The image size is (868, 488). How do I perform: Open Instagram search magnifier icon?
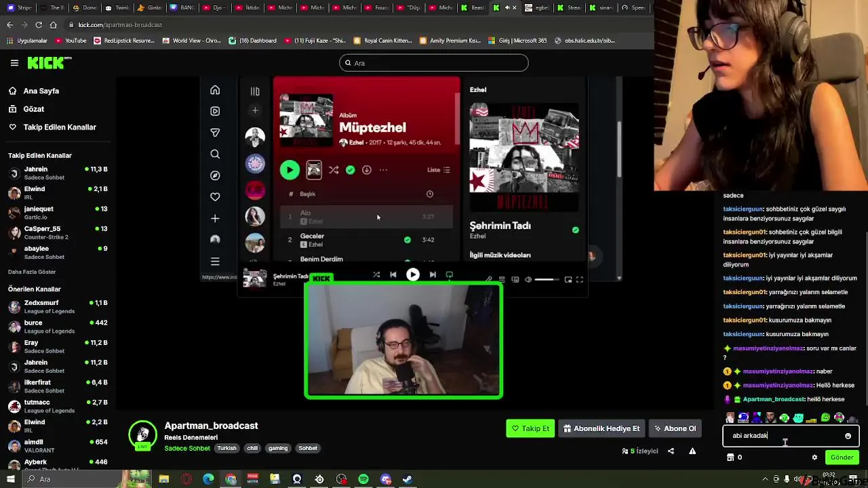pyautogui.click(x=215, y=154)
